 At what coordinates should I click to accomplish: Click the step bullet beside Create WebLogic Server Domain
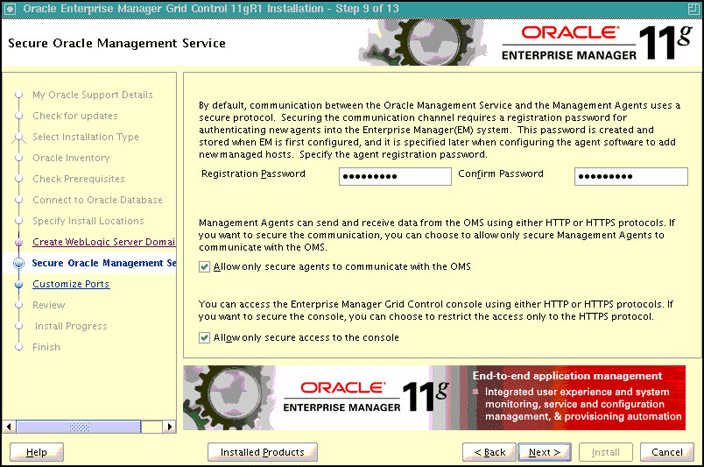19,242
